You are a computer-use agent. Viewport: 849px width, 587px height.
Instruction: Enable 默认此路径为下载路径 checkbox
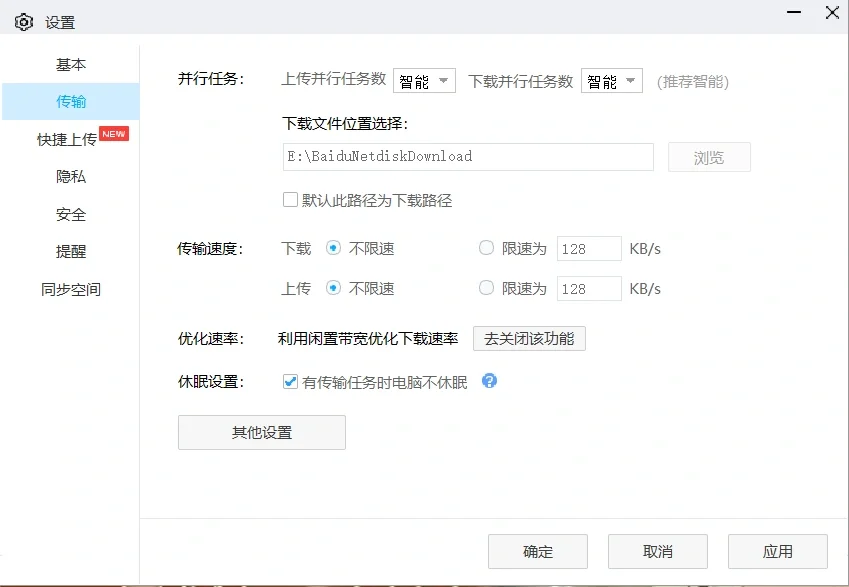[x=289, y=199]
